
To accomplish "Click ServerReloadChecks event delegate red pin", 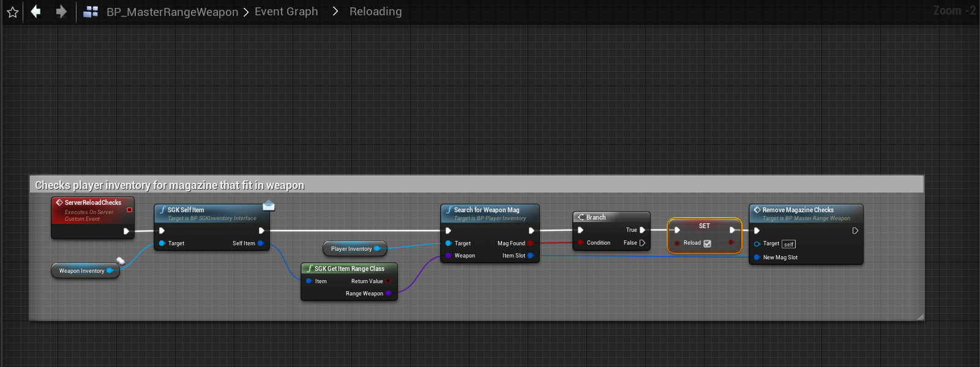I will [129, 210].
